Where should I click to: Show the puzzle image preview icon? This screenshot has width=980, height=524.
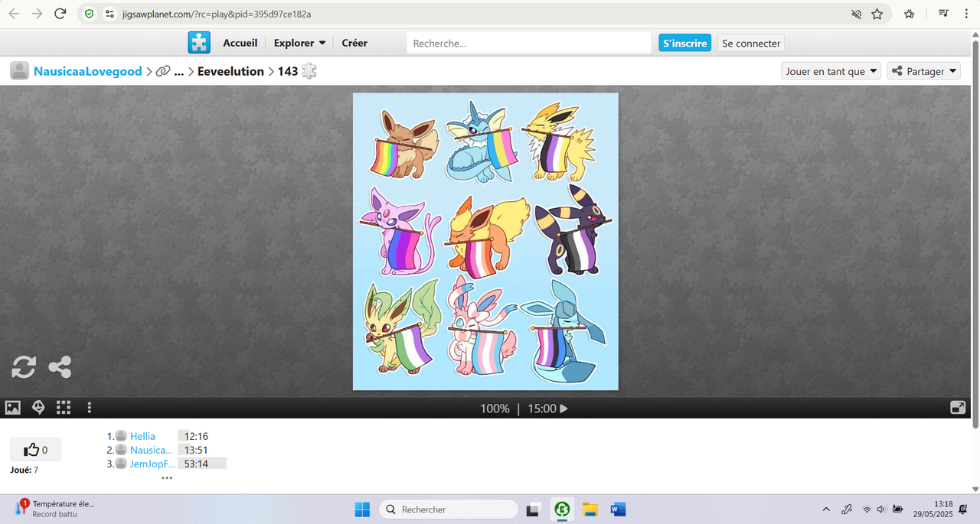click(x=13, y=408)
